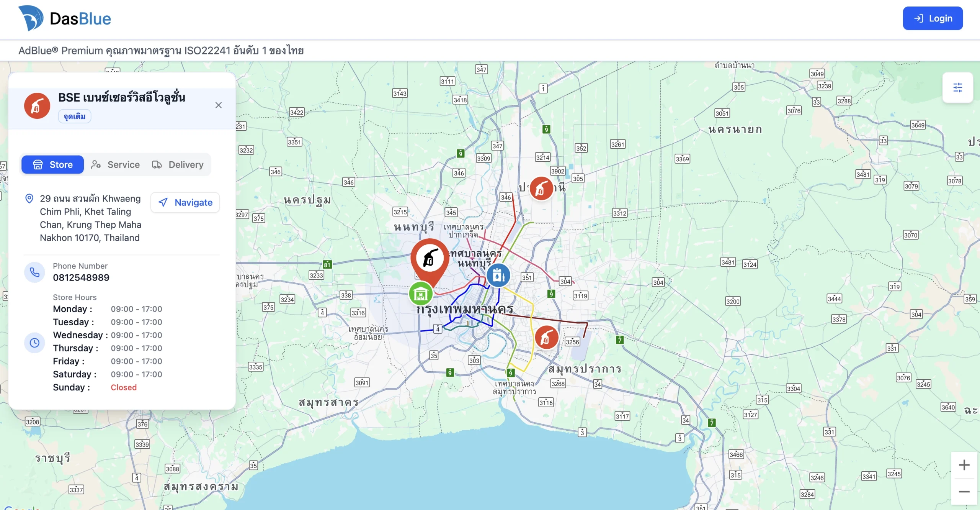Switch to the Service tab
The width and height of the screenshot is (980, 510).
tap(116, 164)
